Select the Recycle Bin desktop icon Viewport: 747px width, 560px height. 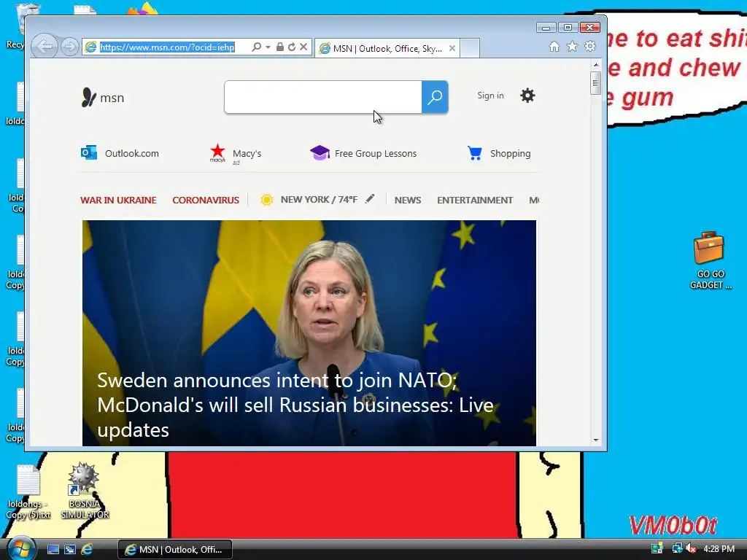[15, 26]
